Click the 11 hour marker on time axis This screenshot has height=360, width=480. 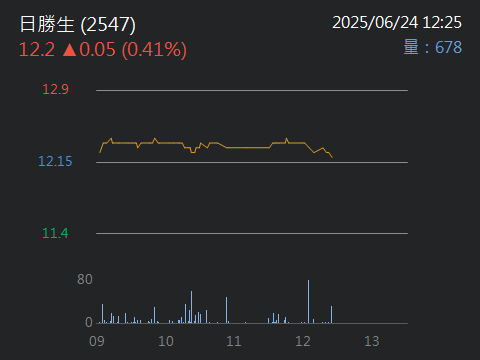coord(234,341)
